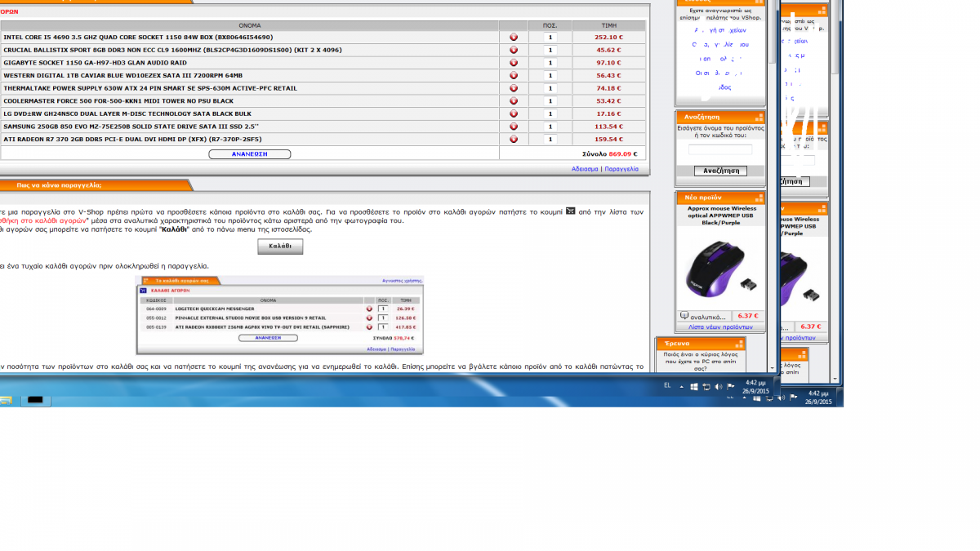The image size is (980, 551).
Task: Open the Λίστα νέων προϊόντων link
Action: [720, 327]
